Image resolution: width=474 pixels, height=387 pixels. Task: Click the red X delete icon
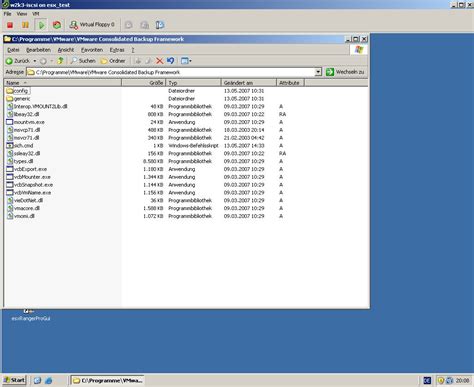pyautogui.click(x=160, y=61)
